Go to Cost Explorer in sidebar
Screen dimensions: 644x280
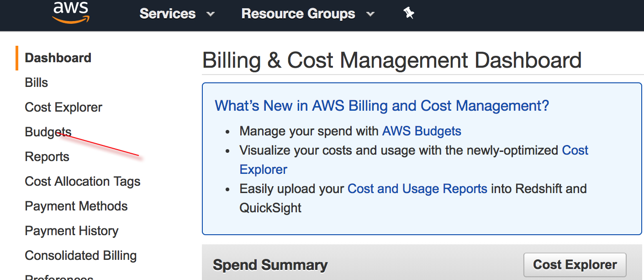[63, 108]
